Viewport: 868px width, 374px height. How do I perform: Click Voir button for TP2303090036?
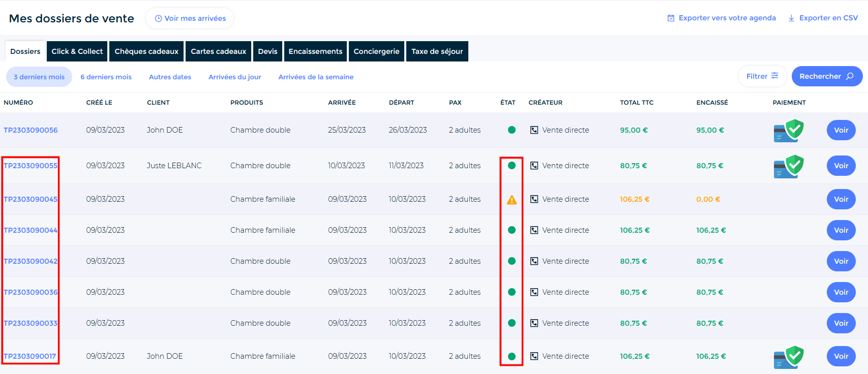pyautogui.click(x=841, y=292)
